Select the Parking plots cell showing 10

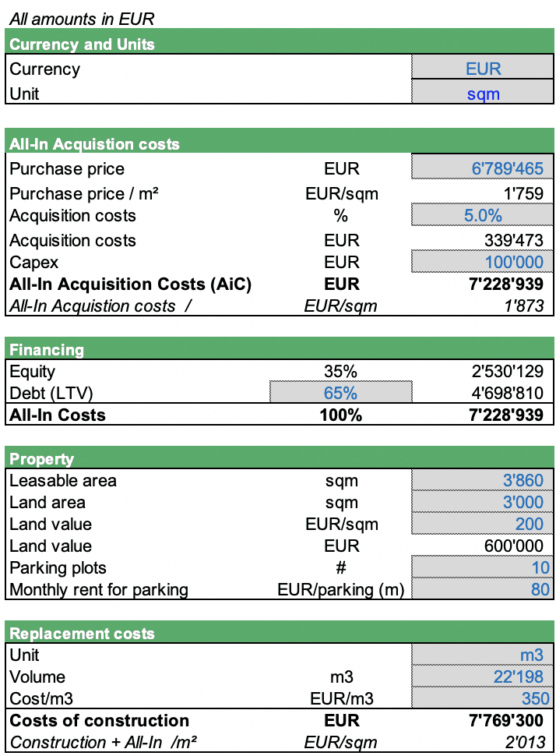[x=482, y=567]
